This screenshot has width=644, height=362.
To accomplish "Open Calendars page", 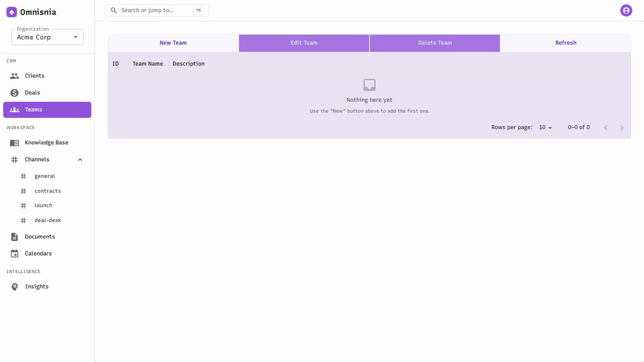I will 47,254.
